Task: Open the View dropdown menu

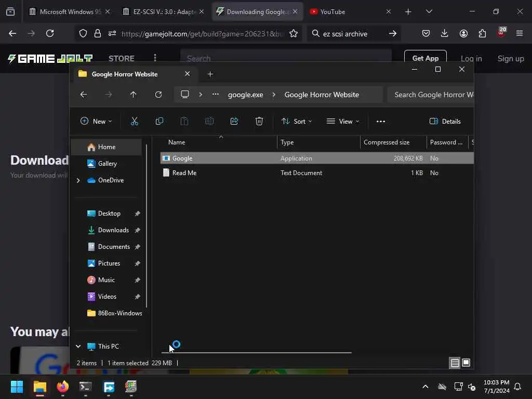Action: pos(343,121)
